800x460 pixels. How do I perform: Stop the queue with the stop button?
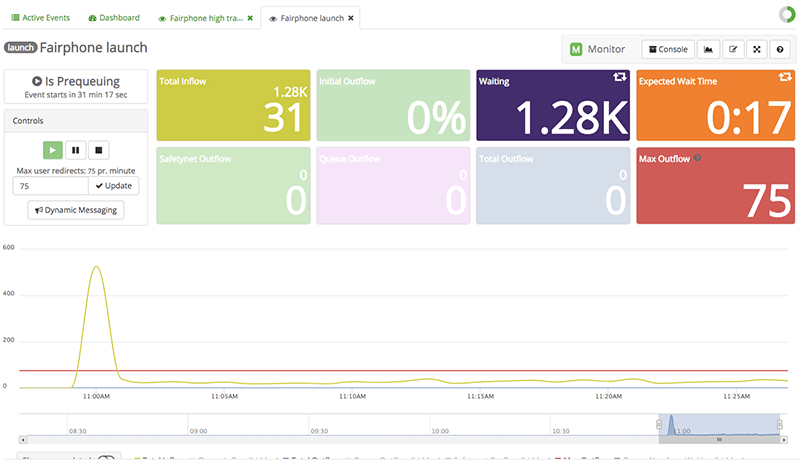coord(98,151)
